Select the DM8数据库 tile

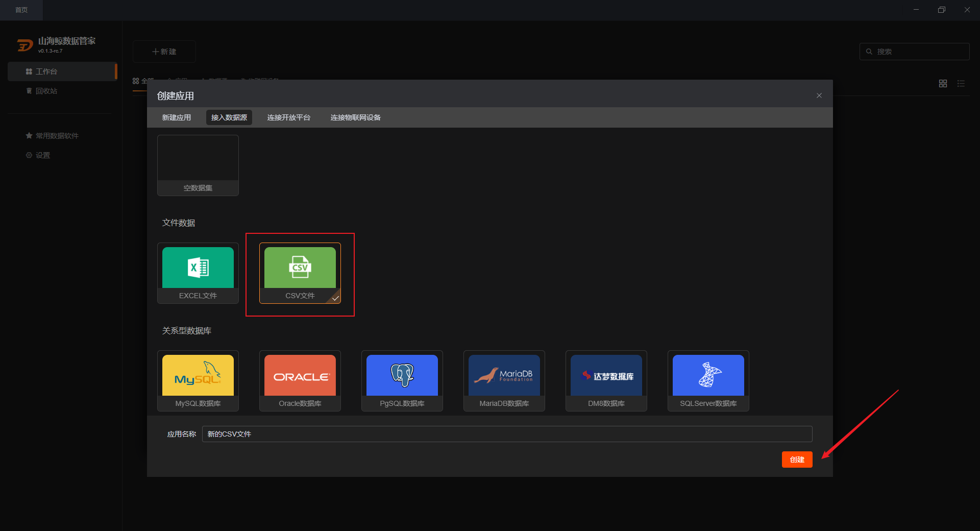pyautogui.click(x=606, y=381)
